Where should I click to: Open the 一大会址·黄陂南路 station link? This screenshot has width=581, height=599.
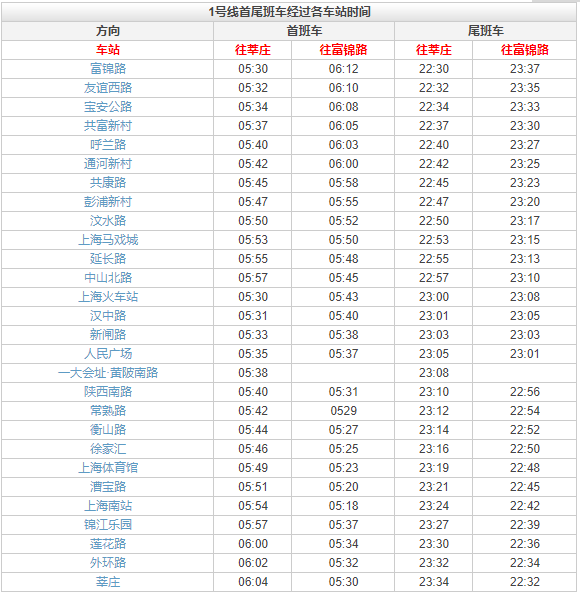tap(108, 373)
